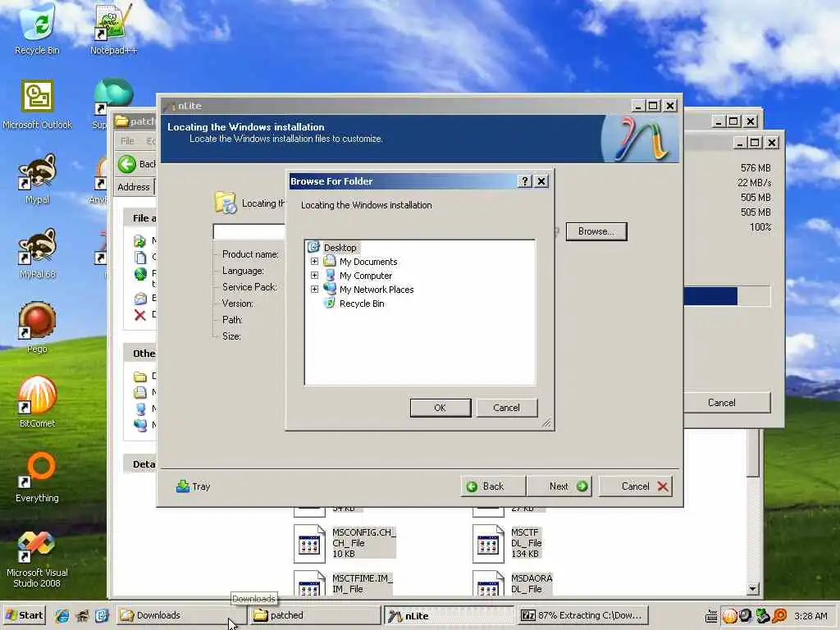This screenshot has width=840, height=630.
Task: Click OK in Browse For Folder
Action: [x=441, y=408]
